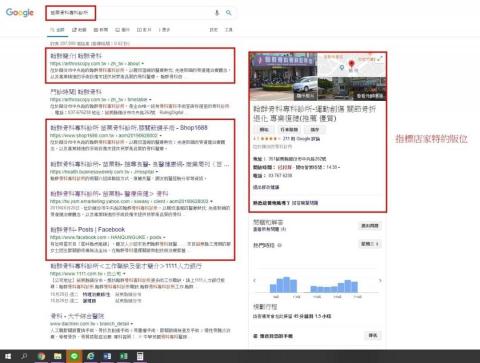Open the fourth search category tab

(x=122, y=30)
